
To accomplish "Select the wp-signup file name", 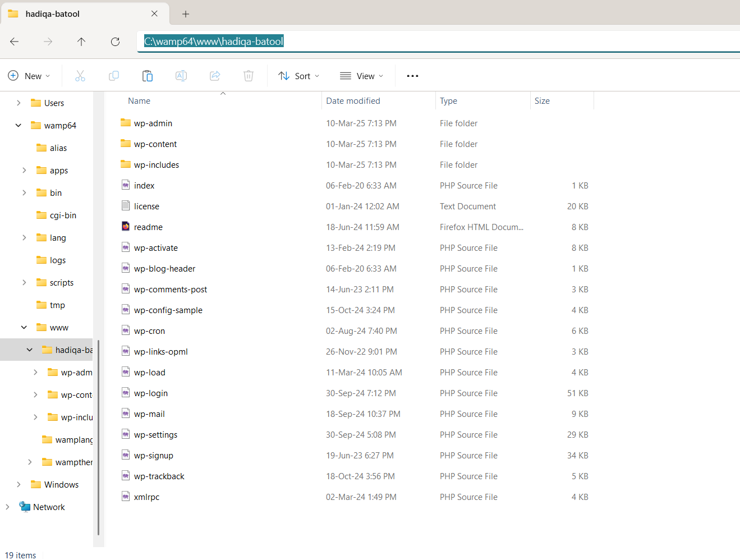I will pos(154,455).
